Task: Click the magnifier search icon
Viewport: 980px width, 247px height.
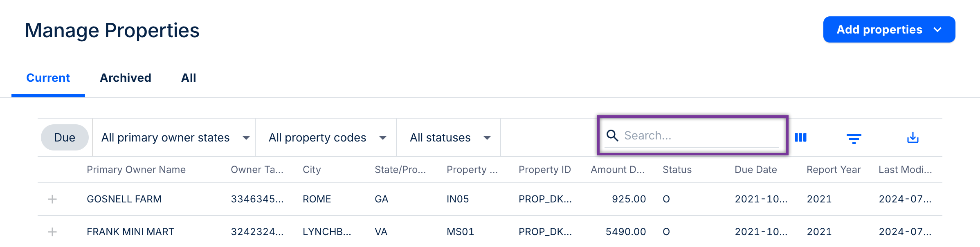Action: tap(612, 135)
